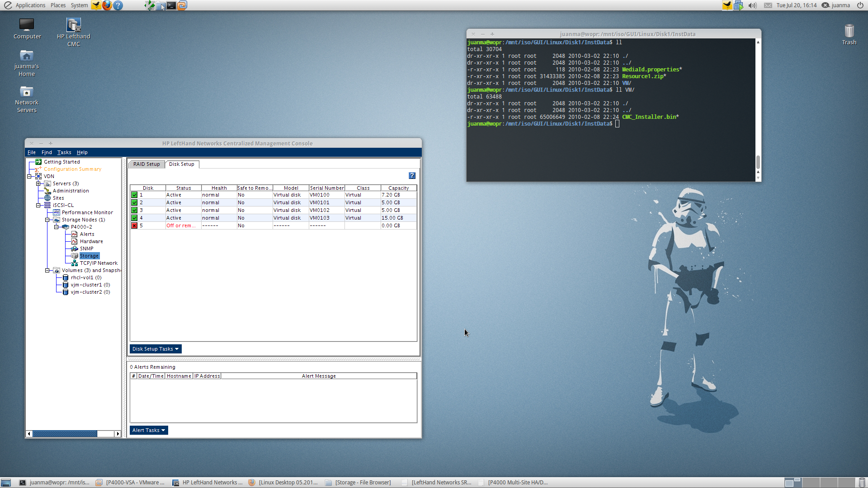Open the Getting Started tree node
Screen dimensions: 868x488
tap(61, 162)
